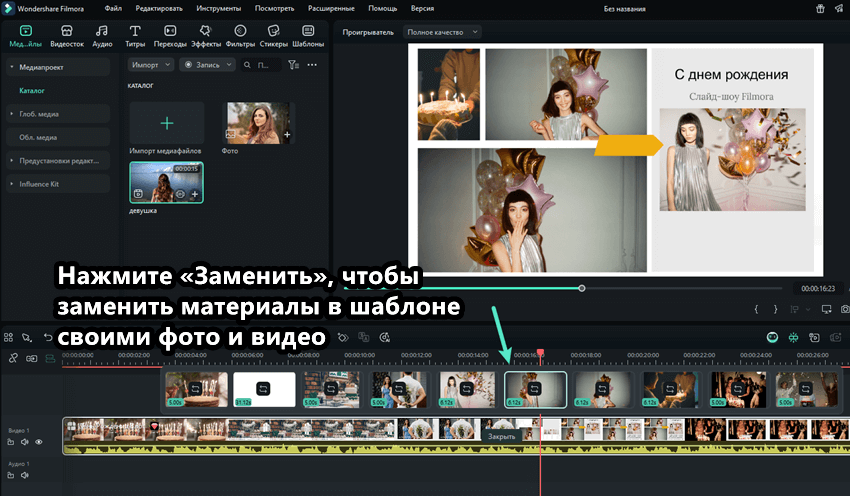Toggle the unlink chain icon left of ruler
Screen dimensions: 850x496
(13, 358)
